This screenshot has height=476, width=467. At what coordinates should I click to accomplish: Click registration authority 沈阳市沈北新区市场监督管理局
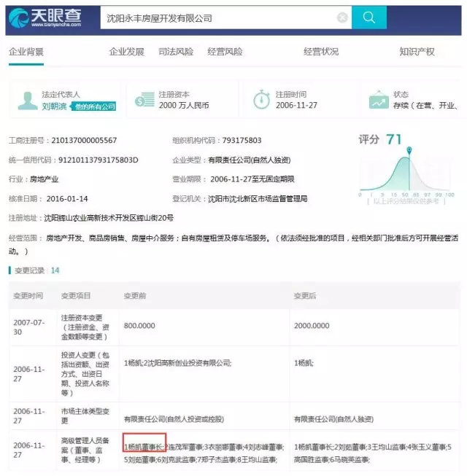[x=258, y=199]
